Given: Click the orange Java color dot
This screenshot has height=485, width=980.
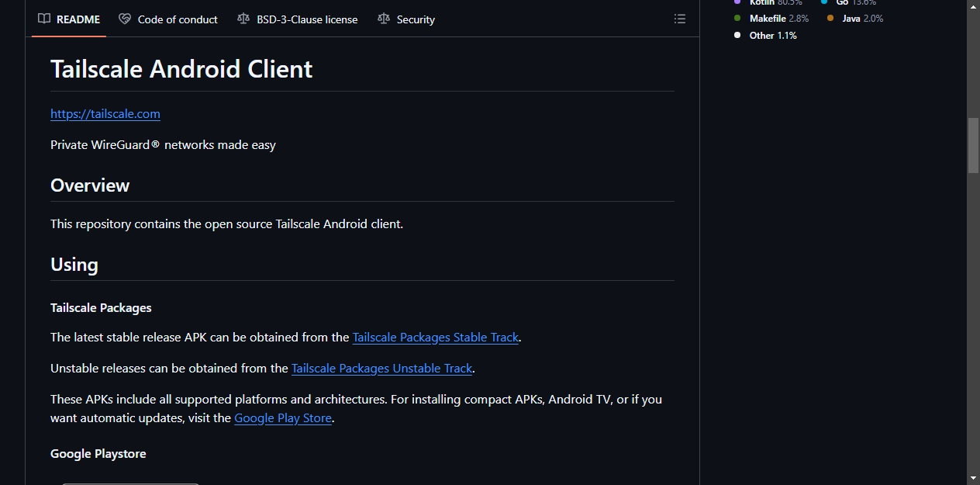Looking at the screenshot, I should [830, 19].
